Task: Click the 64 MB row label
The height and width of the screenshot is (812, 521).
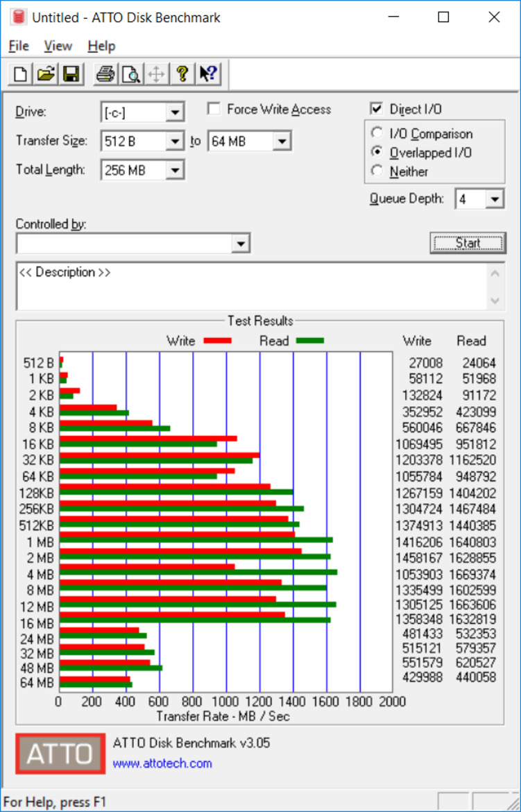Action: tap(37, 683)
